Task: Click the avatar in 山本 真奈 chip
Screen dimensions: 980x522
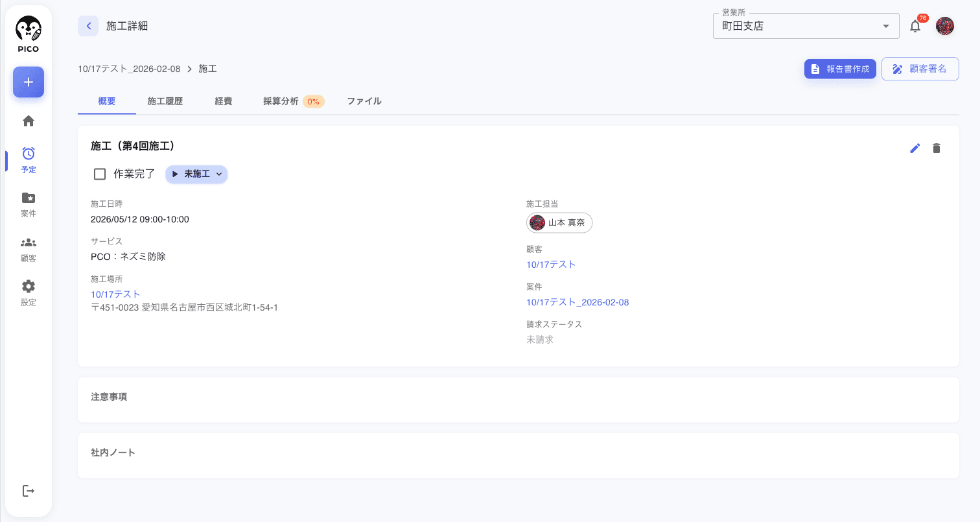Action: tap(537, 222)
